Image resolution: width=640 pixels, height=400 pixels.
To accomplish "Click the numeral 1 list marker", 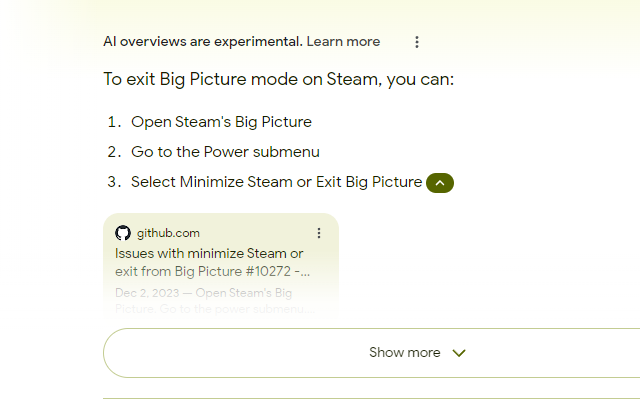I will (x=114, y=122).
